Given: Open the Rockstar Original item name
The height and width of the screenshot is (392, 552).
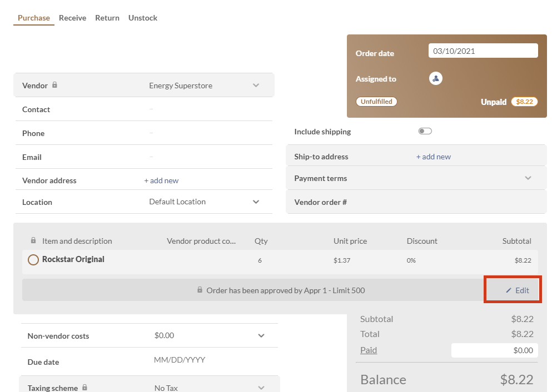Looking at the screenshot, I should pyautogui.click(x=73, y=259).
